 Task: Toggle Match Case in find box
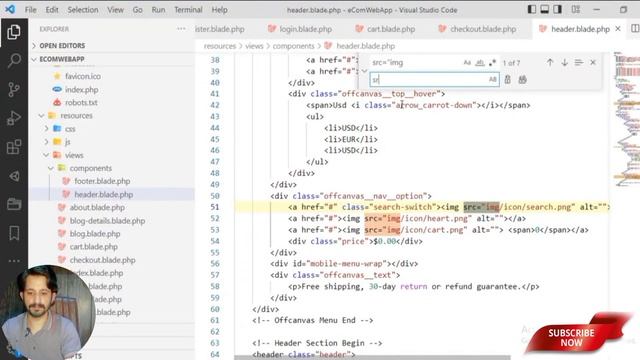click(x=467, y=62)
